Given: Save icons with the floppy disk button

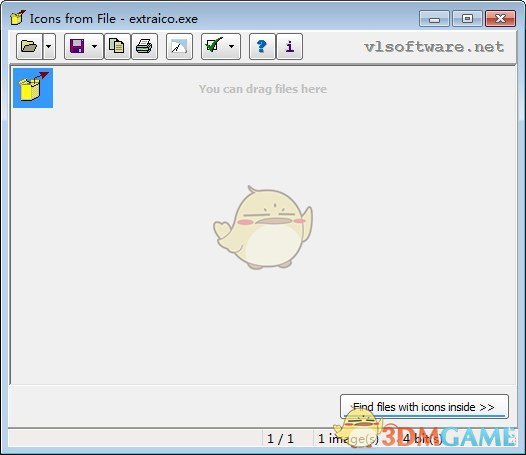Looking at the screenshot, I should tap(77, 46).
